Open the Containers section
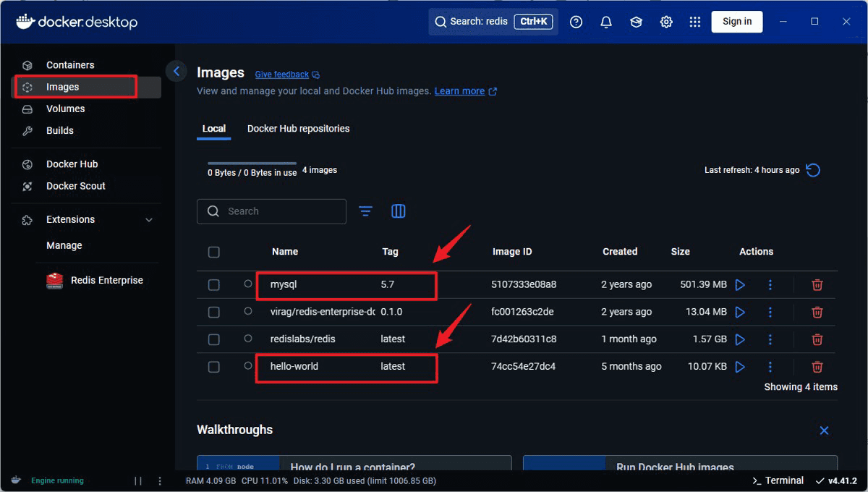The height and width of the screenshot is (492, 868). [69, 64]
